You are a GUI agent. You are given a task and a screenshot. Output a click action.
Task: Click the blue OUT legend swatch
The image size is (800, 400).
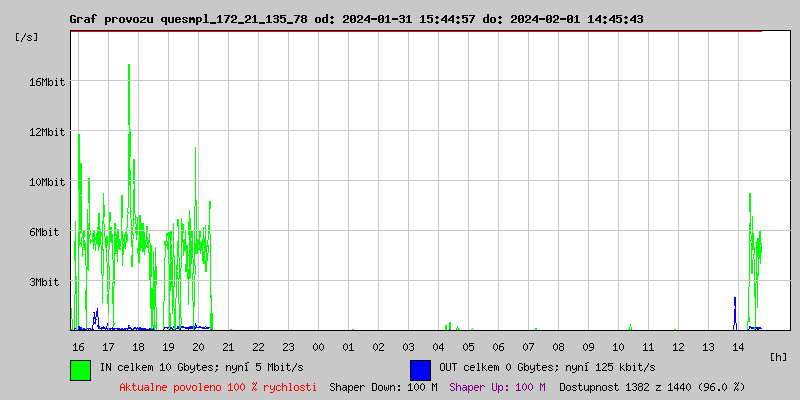point(420,370)
